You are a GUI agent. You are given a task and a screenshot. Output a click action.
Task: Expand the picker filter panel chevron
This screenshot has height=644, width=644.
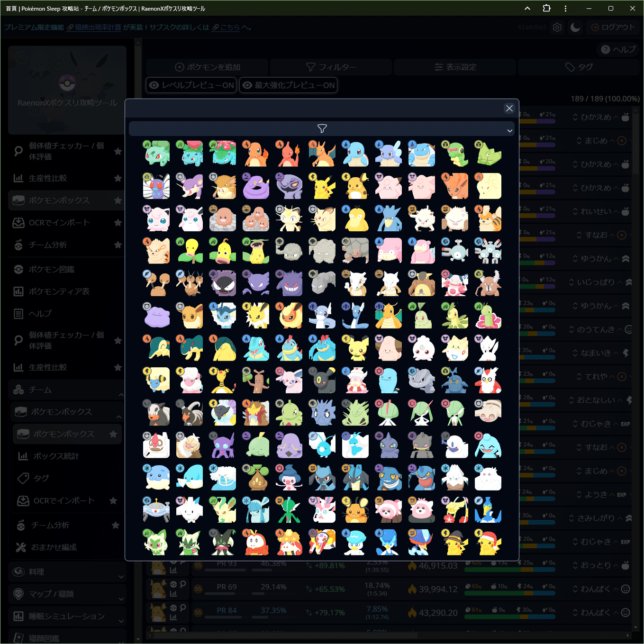(510, 130)
